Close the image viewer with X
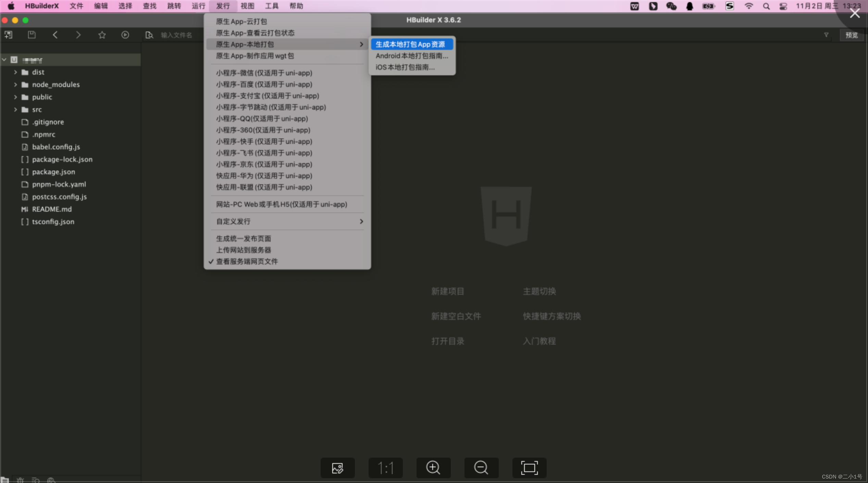The height and width of the screenshot is (483, 868). [855, 13]
